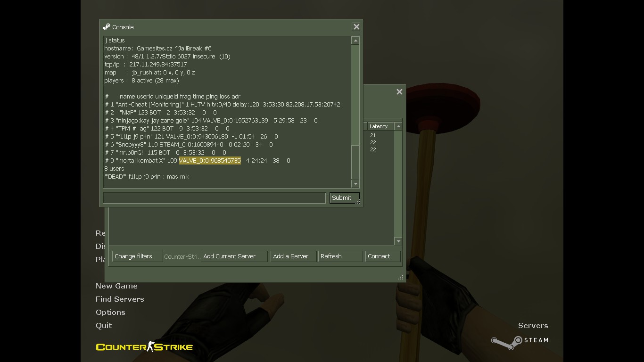
Task: Click the "*DEAD* f1l1p j9 p4n : mas mik" line
Action: click(147, 177)
